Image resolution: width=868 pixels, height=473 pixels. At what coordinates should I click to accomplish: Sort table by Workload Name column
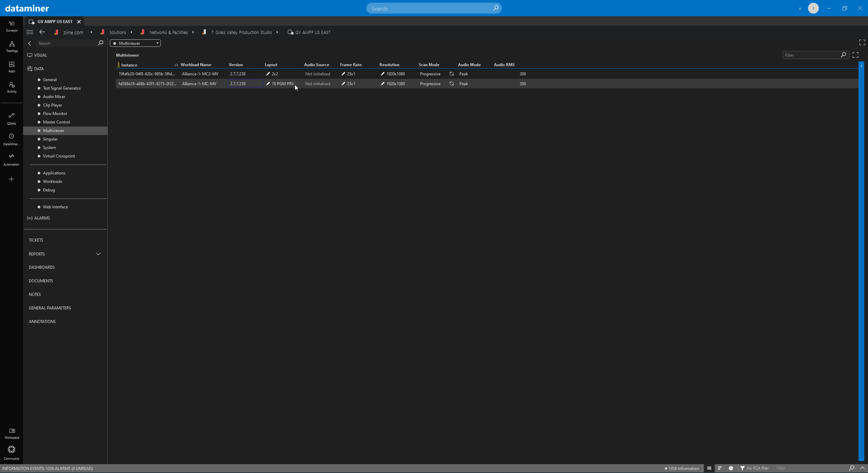(196, 65)
